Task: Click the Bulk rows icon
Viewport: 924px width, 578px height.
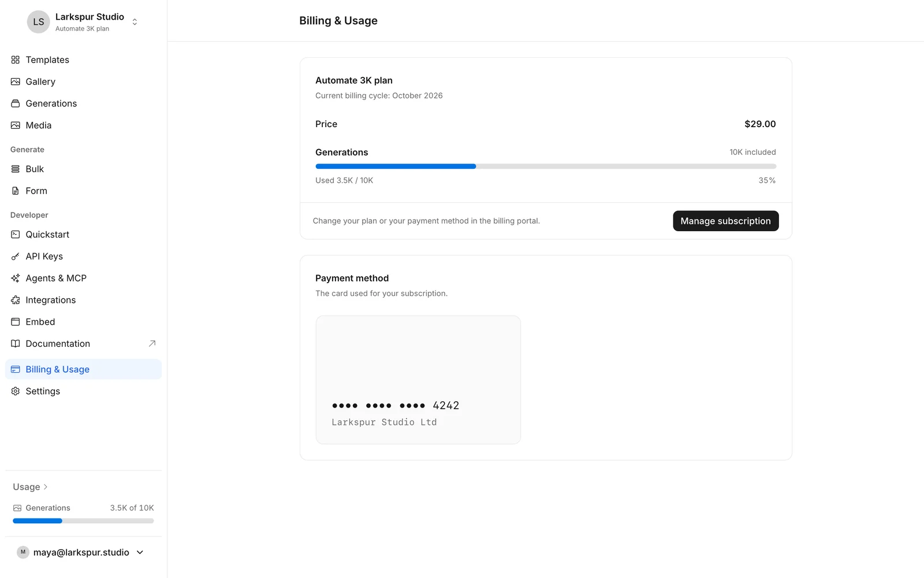Action: [x=16, y=169]
